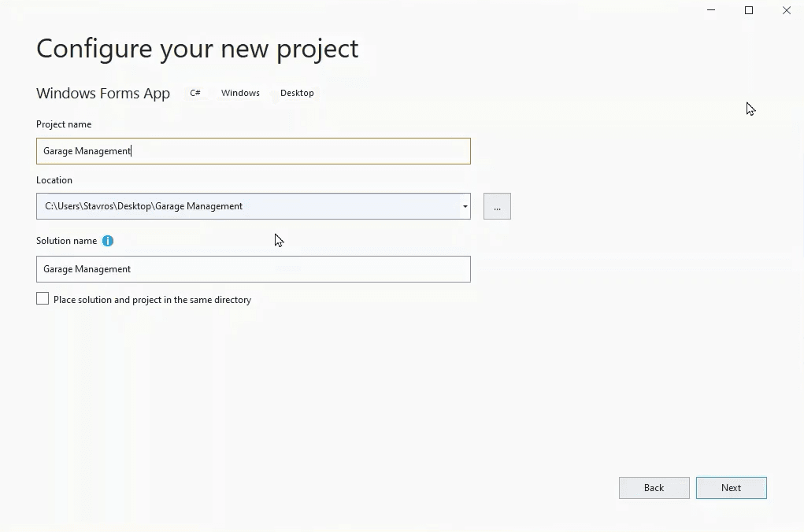
Task: Go Back to the previous step
Action: (654, 488)
